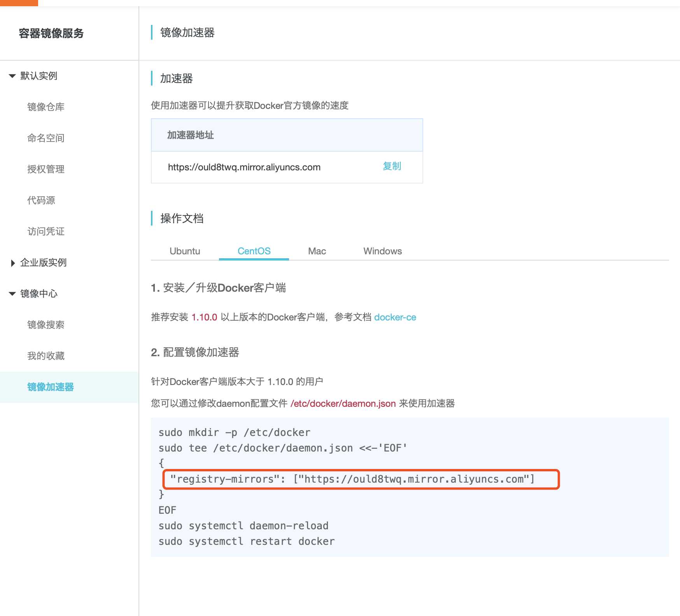Open 镜像搜索 in the sidebar

[46, 325]
